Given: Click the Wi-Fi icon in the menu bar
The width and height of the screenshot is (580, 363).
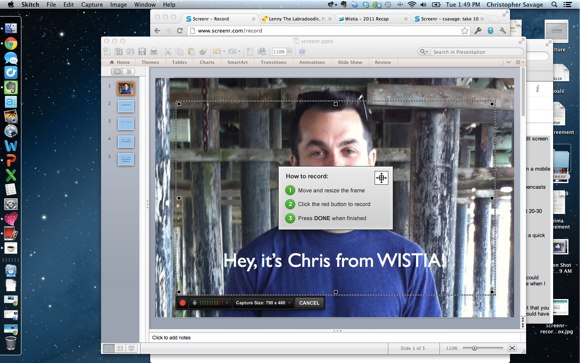Looking at the screenshot, I should pyautogui.click(x=412, y=4).
